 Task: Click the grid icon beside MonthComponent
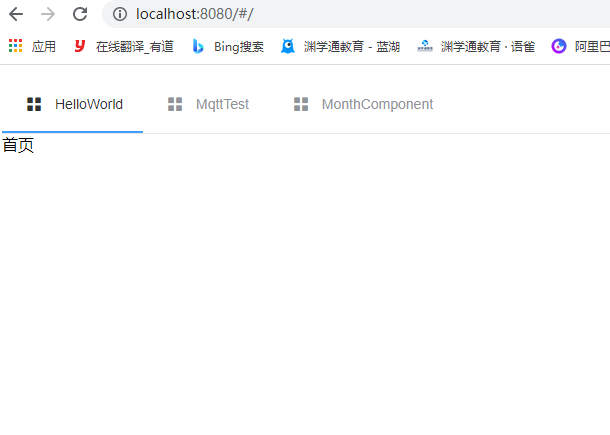[x=301, y=104]
